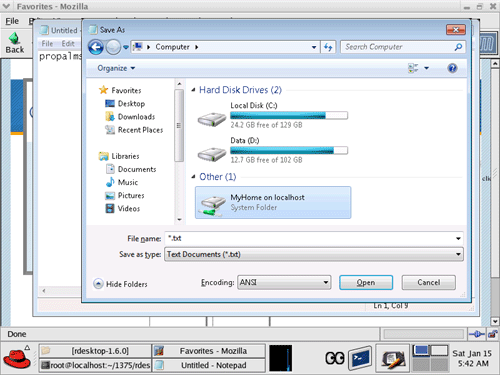This screenshot has width=500, height=375.
Task: Open Notepad Edit menu
Action: point(68,44)
